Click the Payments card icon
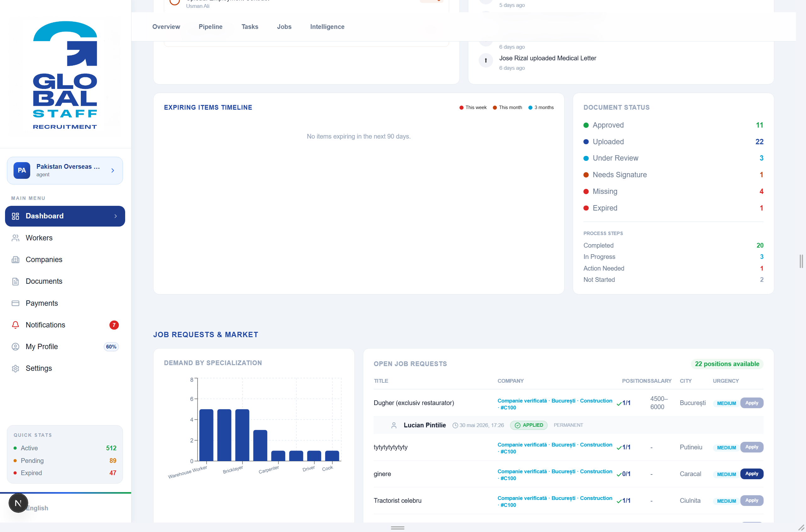 [15, 303]
